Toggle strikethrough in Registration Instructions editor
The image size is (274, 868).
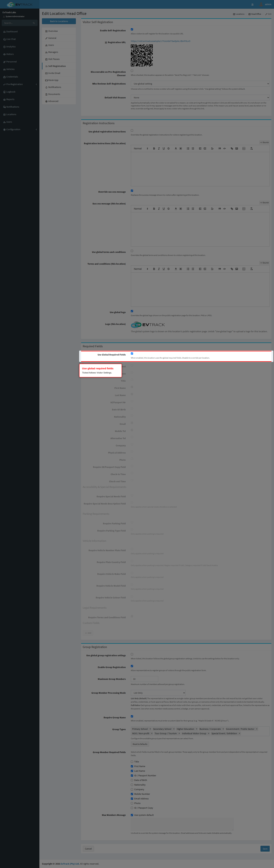click(x=168, y=149)
